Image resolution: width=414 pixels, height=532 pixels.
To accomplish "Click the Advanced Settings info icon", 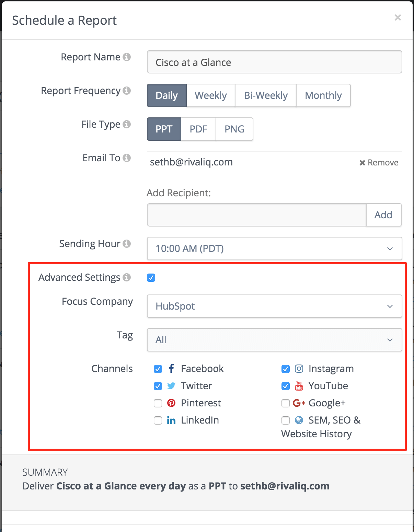I will (x=127, y=277).
